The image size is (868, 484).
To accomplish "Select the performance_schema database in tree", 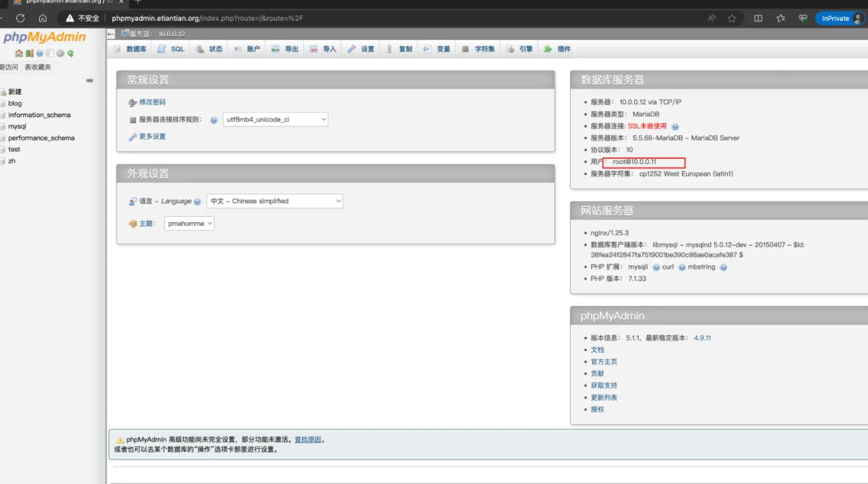I will 41,138.
